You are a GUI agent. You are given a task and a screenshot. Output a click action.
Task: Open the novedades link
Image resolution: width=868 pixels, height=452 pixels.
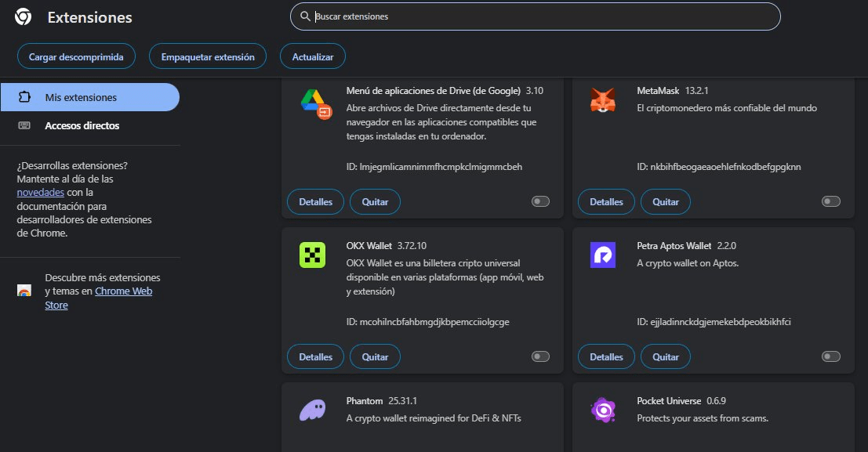pos(41,193)
